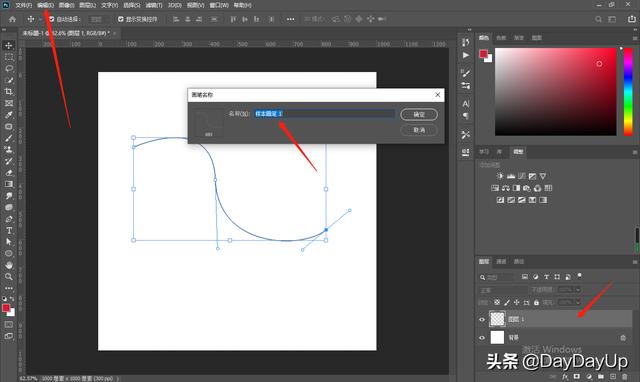Open the auto-select target dropdown in options bar
Image resolution: width=640 pixels, height=382 pixels.
[x=100, y=19]
